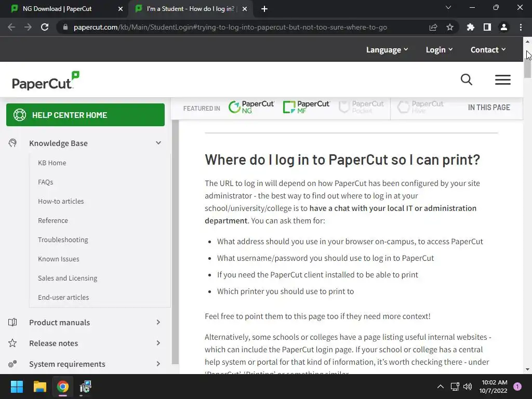The image size is (532, 399).
Task: Open the taskbar clock and date
Action: click(x=494, y=387)
